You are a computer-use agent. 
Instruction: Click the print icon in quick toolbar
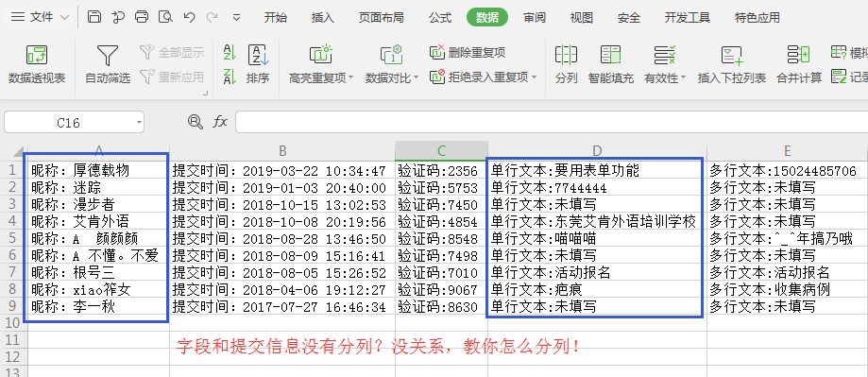(x=142, y=17)
